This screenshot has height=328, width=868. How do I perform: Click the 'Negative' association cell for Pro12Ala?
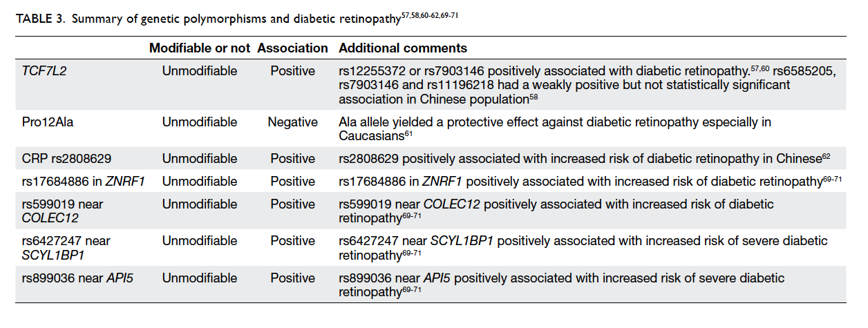[x=293, y=122]
